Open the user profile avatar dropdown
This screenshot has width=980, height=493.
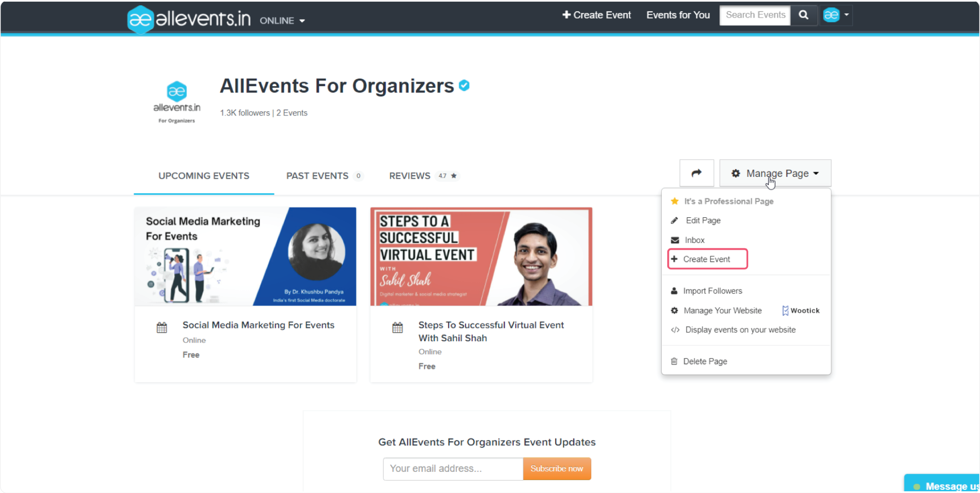coord(836,15)
